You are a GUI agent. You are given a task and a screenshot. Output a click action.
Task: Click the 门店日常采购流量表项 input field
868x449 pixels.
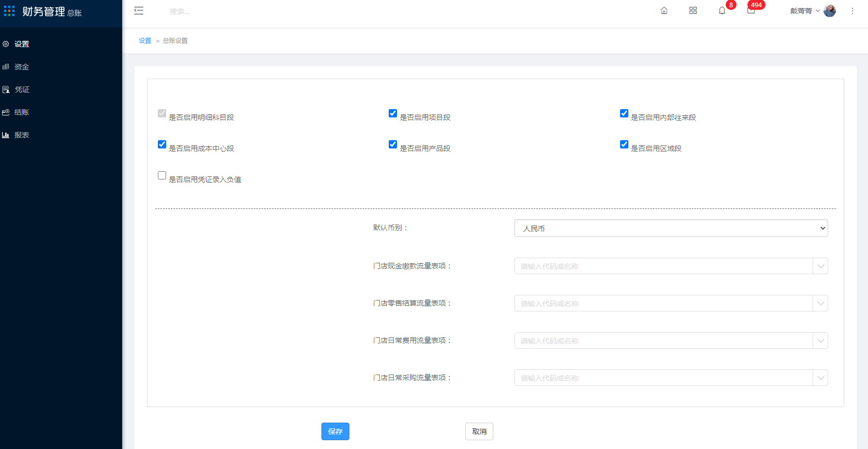point(664,378)
